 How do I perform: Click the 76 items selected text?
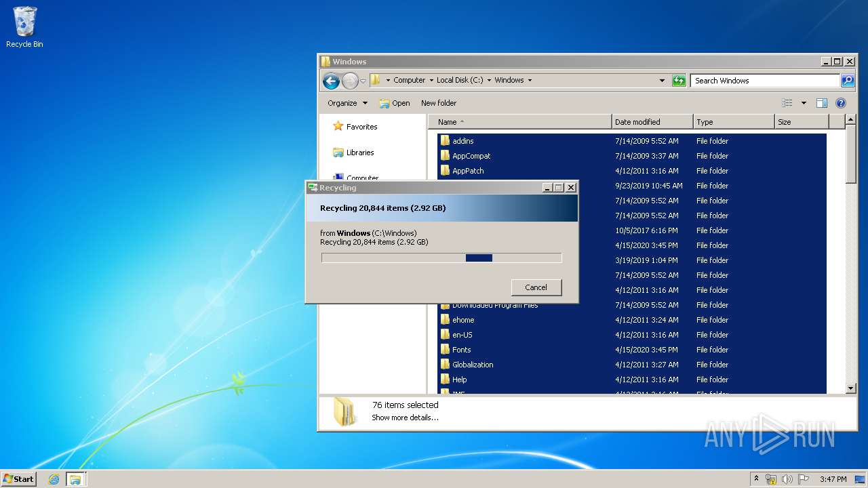pyautogui.click(x=405, y=405)
